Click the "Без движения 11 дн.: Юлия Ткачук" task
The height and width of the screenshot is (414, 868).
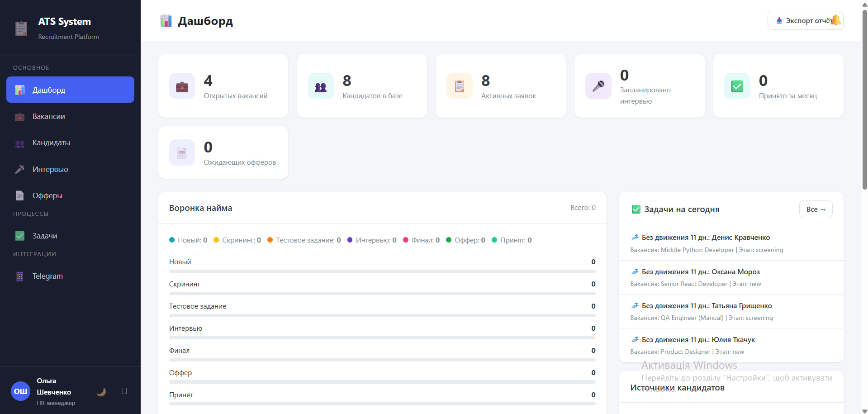[731, 345]
